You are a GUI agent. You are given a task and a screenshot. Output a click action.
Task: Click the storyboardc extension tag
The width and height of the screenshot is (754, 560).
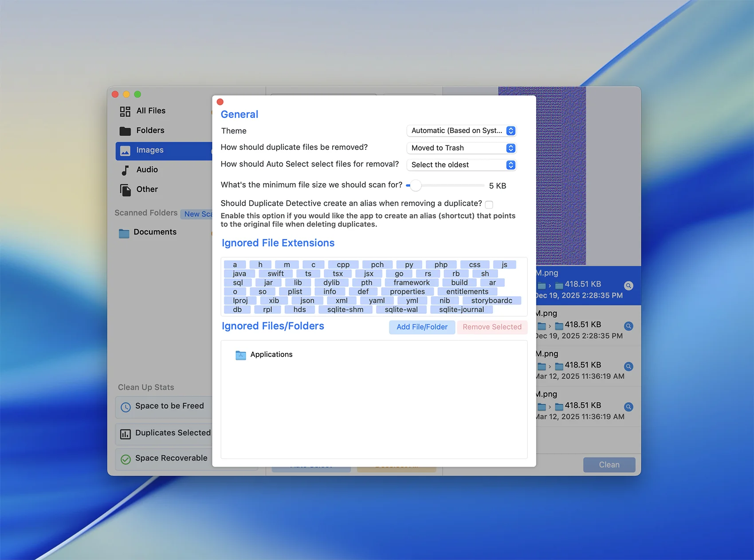[491, 301]
